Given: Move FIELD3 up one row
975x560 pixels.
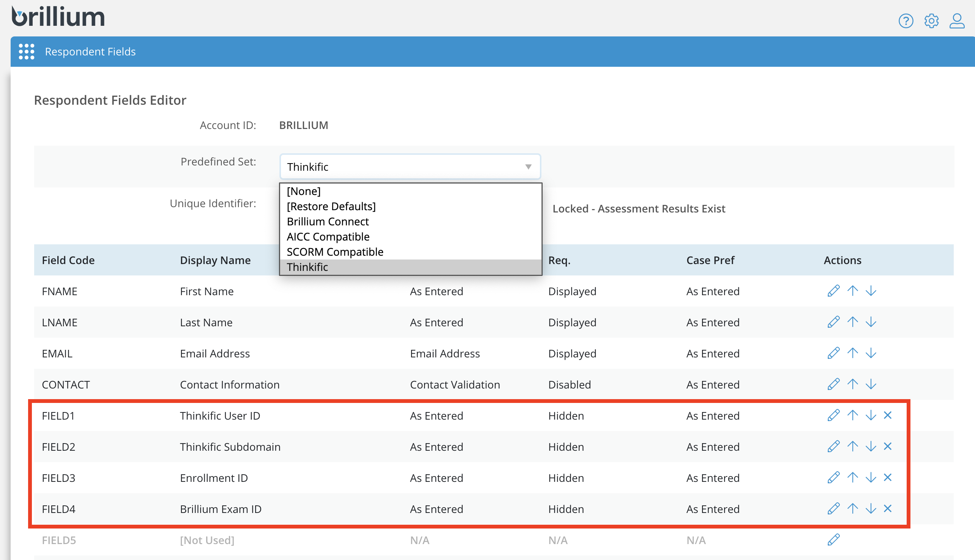Looking at the screenshot, I should [853, 478].
